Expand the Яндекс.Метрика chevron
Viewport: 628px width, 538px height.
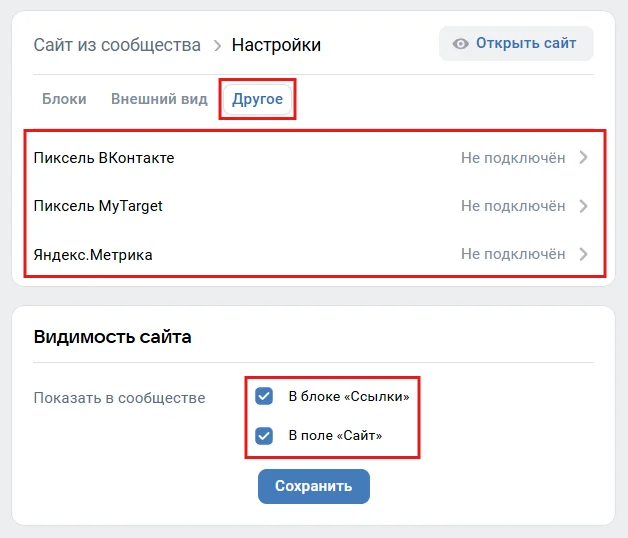coord(584,255)
